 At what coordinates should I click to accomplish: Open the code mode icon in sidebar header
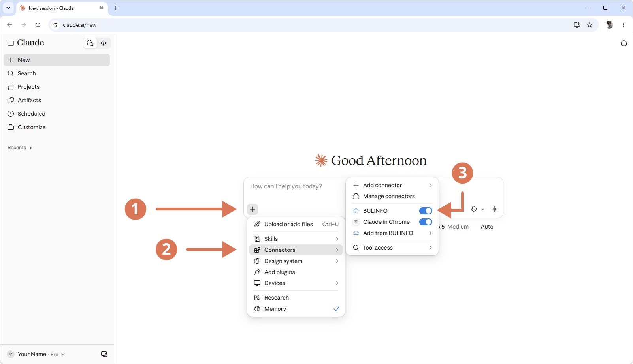[104, 43]
